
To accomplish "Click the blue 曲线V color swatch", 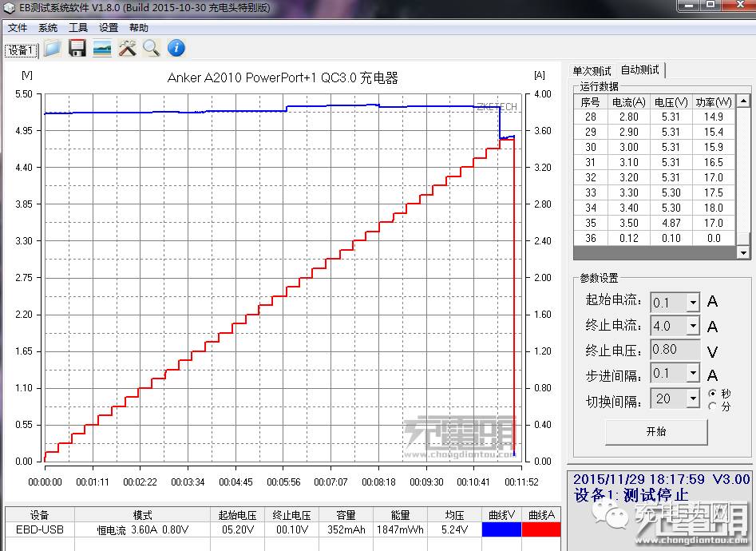I will point(501,529).
